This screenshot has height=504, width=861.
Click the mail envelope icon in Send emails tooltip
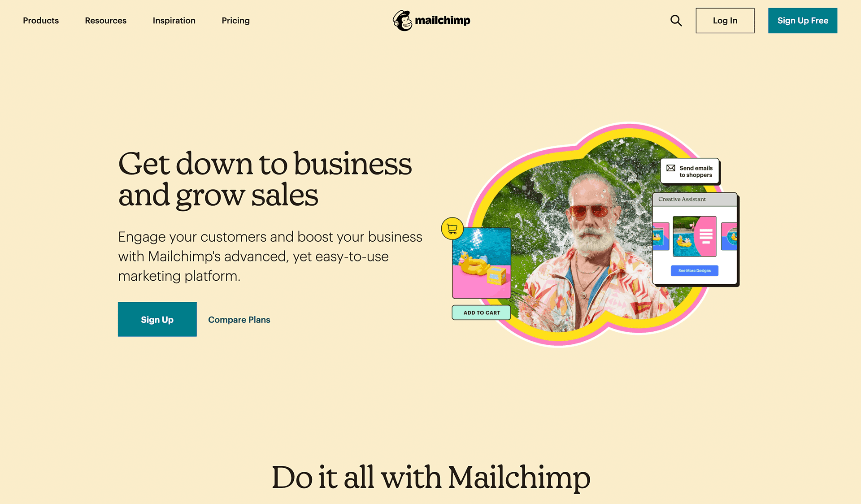click(x=670, y=171)
